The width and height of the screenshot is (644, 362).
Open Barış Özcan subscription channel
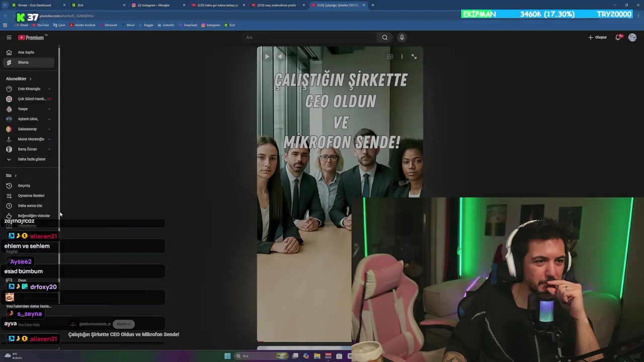[x=28, y=149]
